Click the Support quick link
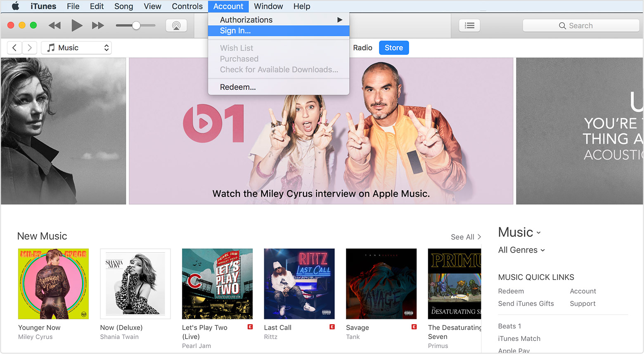644x354 pixels. tap(582, 304)
